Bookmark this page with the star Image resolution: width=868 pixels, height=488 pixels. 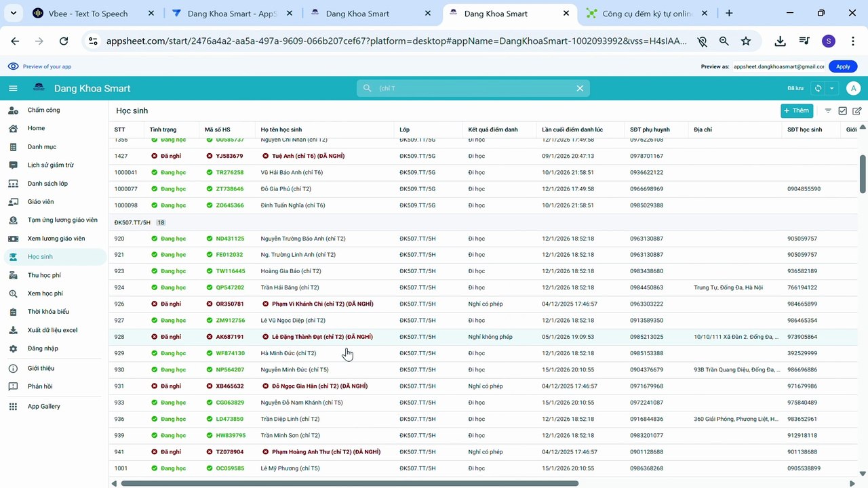pos(746,41)
